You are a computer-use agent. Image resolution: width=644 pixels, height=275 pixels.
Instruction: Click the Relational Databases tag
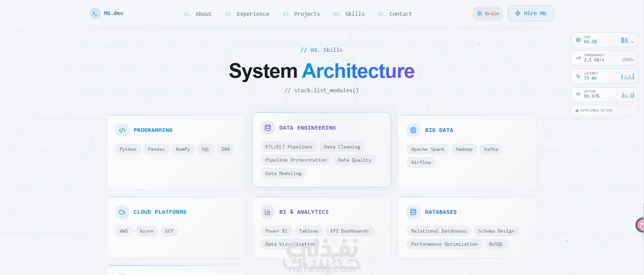(439, 231)
